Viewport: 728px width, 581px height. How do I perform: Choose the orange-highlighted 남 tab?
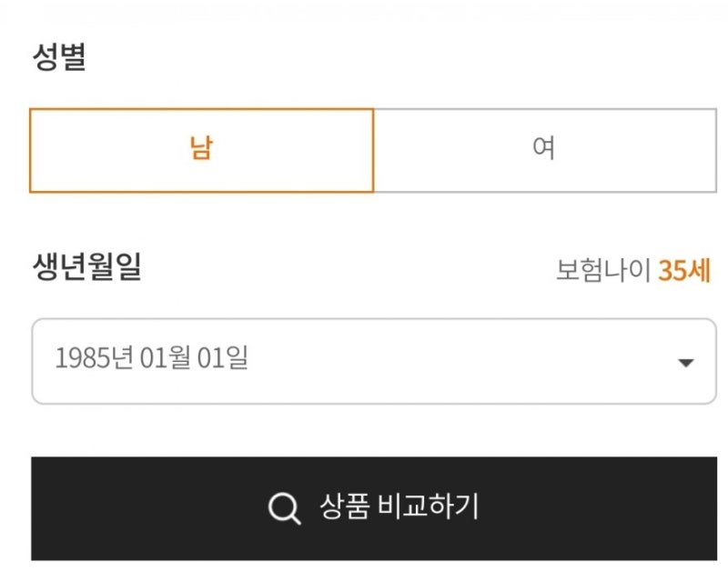201,150
